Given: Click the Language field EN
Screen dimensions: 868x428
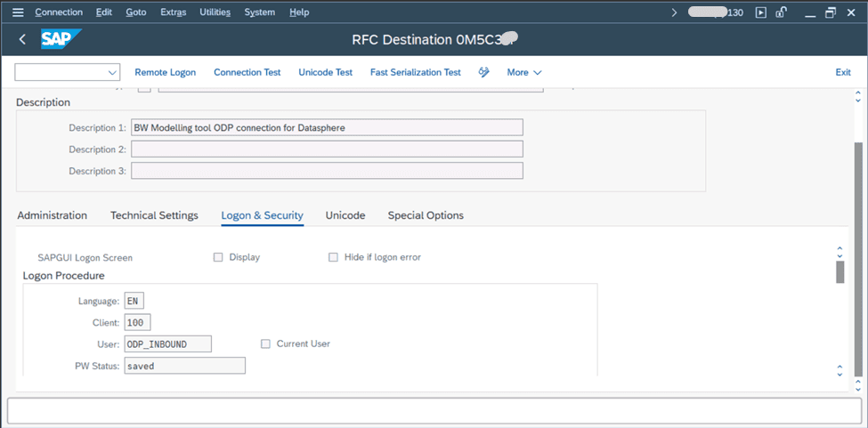Looking at the screenshot, I should [x=134, y=302].
